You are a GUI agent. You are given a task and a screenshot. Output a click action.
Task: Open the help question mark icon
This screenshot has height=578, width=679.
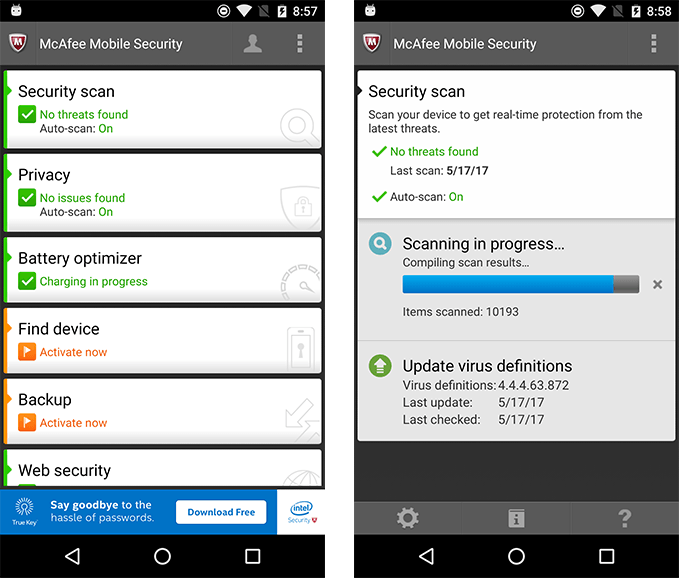(x=624, y=518)
